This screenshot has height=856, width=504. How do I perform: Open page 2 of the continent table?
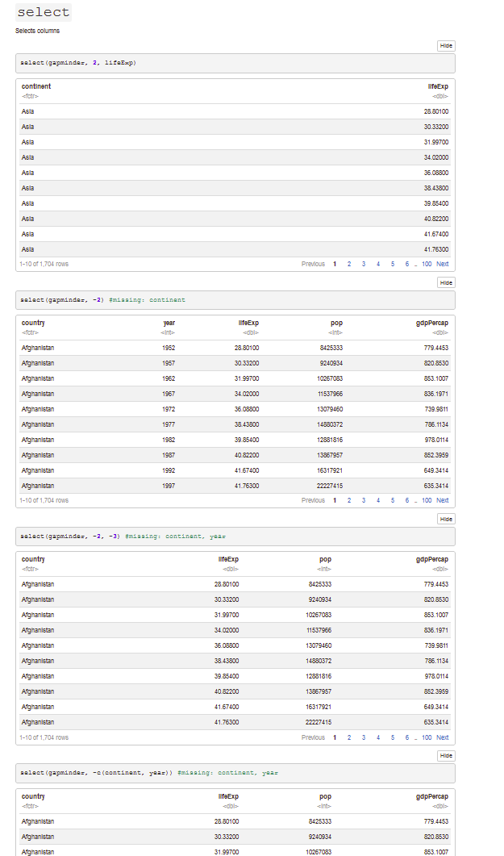[349, 264]
